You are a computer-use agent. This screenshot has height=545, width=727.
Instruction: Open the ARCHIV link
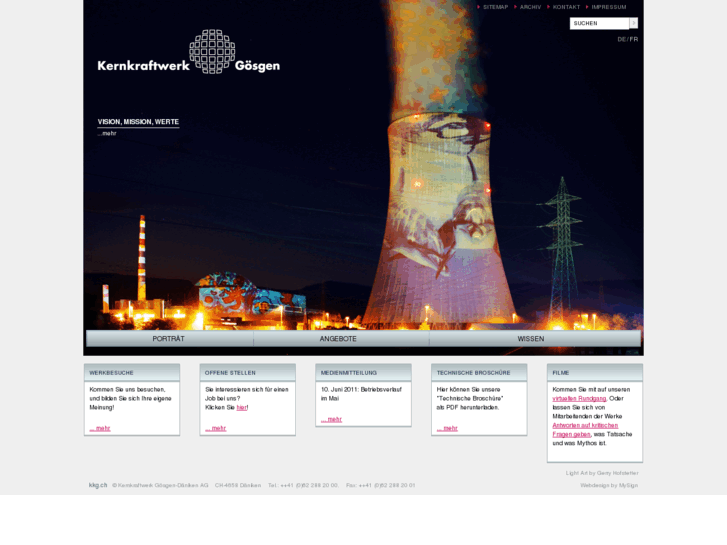point(530,7)
